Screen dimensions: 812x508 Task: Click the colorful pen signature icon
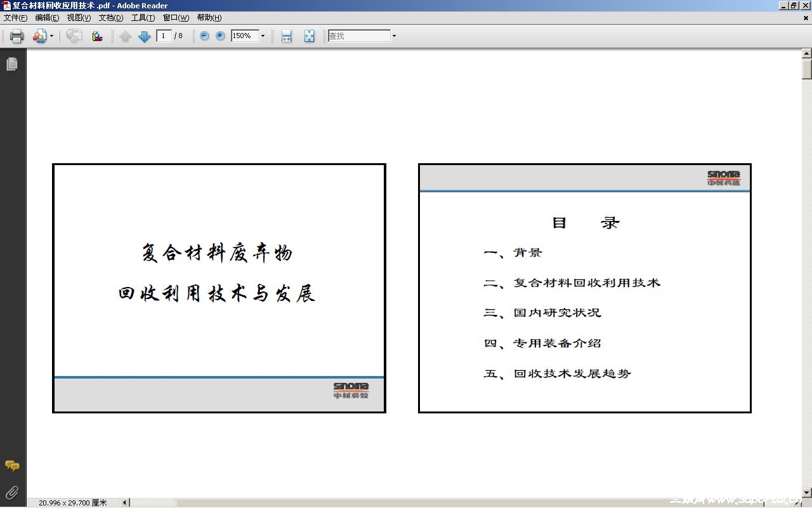point(97,36)
